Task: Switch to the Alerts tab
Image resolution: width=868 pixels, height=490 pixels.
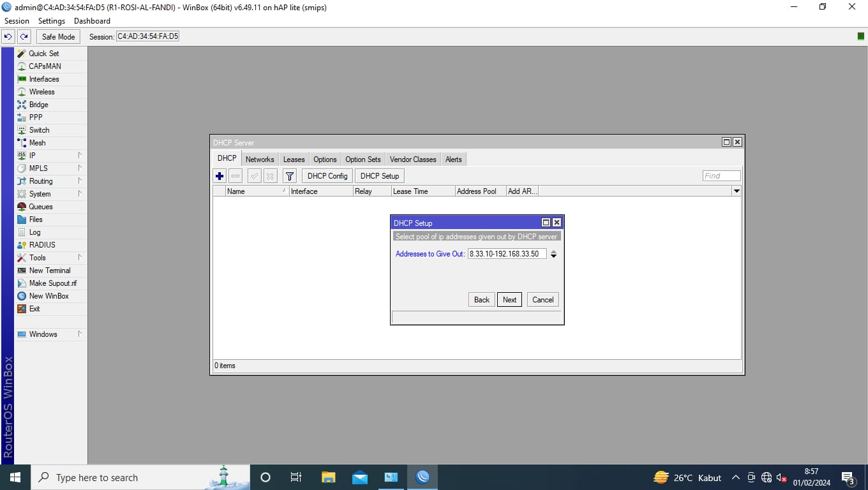Action: (x=454, y=160)
